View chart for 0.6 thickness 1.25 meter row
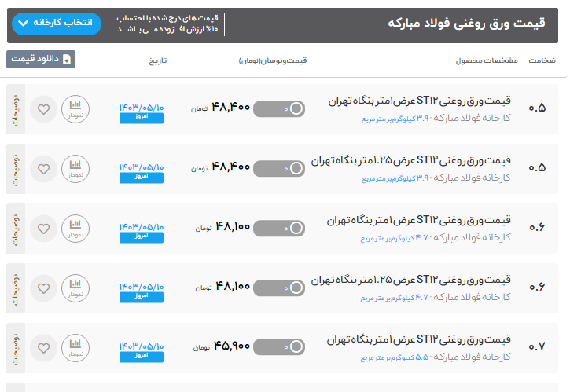 point(75,288)
